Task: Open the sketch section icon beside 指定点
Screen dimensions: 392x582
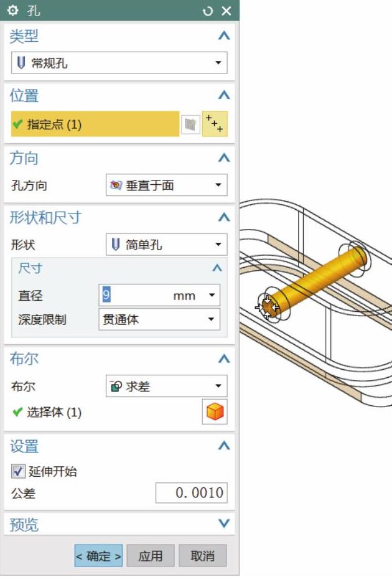Action: click(190, 124)
